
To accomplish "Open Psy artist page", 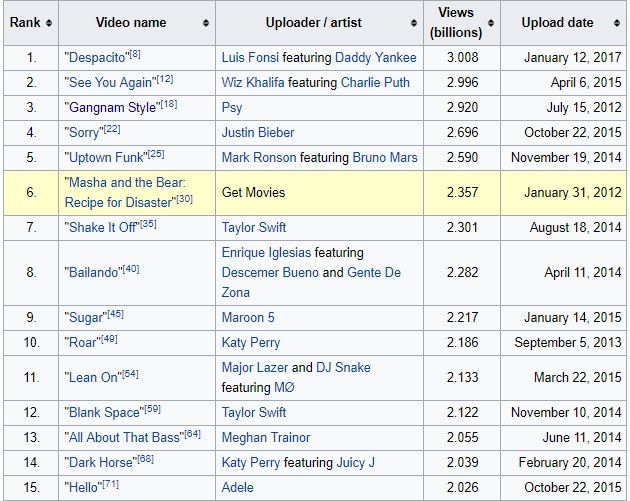I will coord(232,108).
